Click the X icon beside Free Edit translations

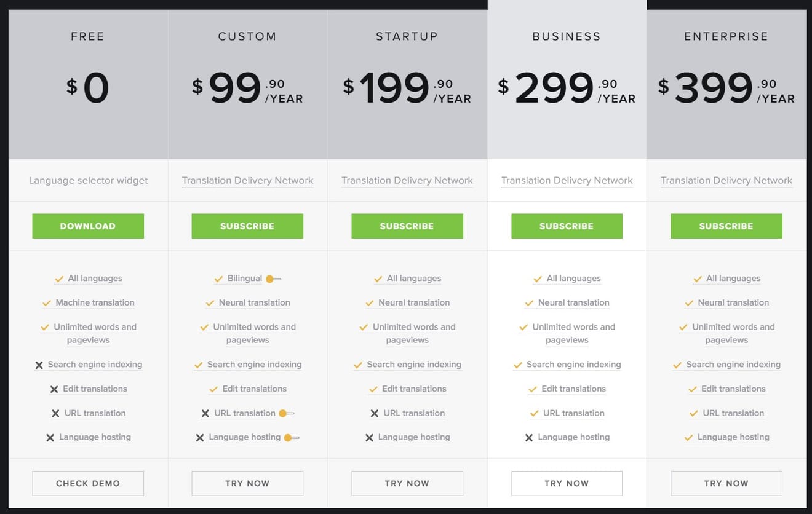click(54, 389)
